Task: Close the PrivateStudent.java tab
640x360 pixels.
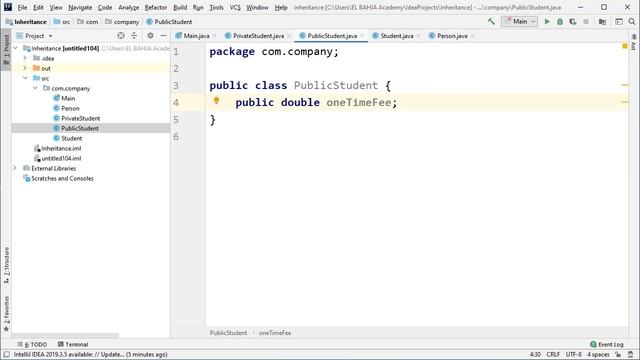Action: click(x=289, y=36)
